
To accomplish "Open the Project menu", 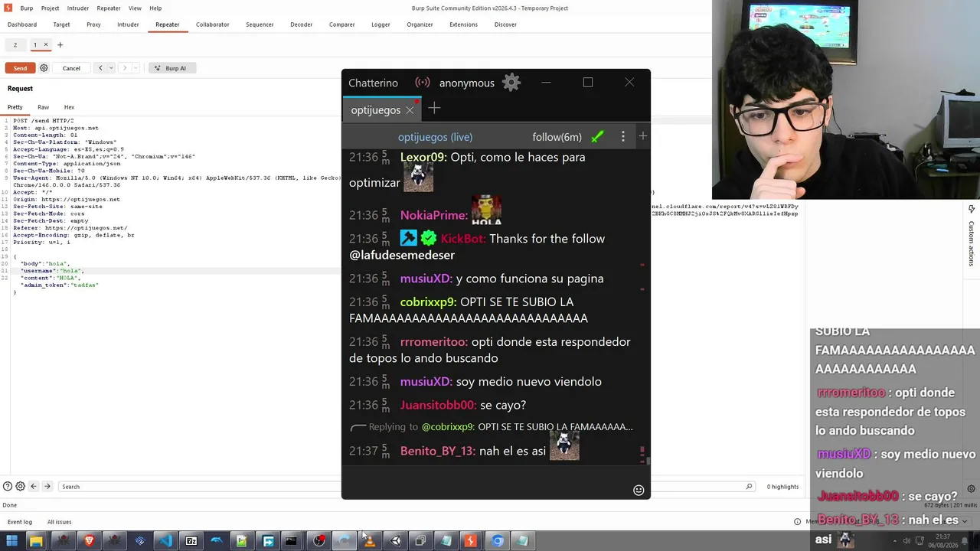I will [x=50, y=8].
